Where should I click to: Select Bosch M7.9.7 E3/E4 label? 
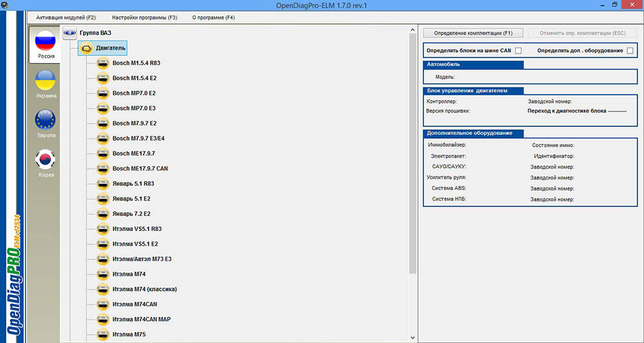point(138,138)
